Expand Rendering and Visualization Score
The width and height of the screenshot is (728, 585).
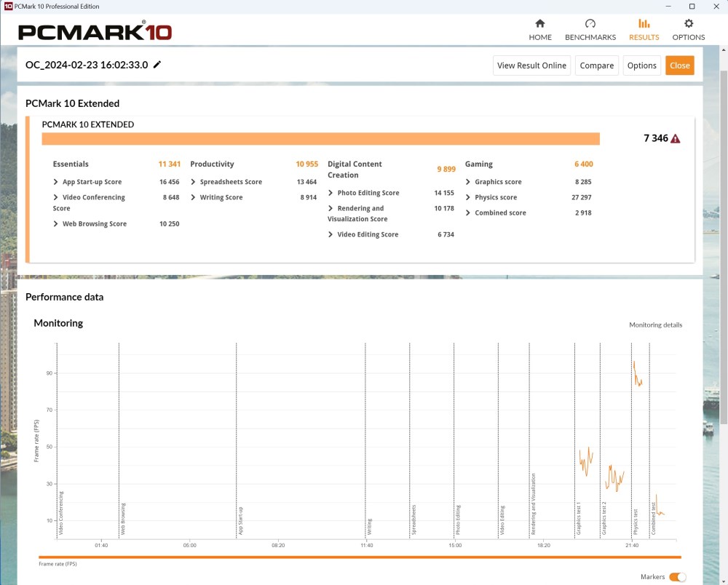[x=331, y=208]
